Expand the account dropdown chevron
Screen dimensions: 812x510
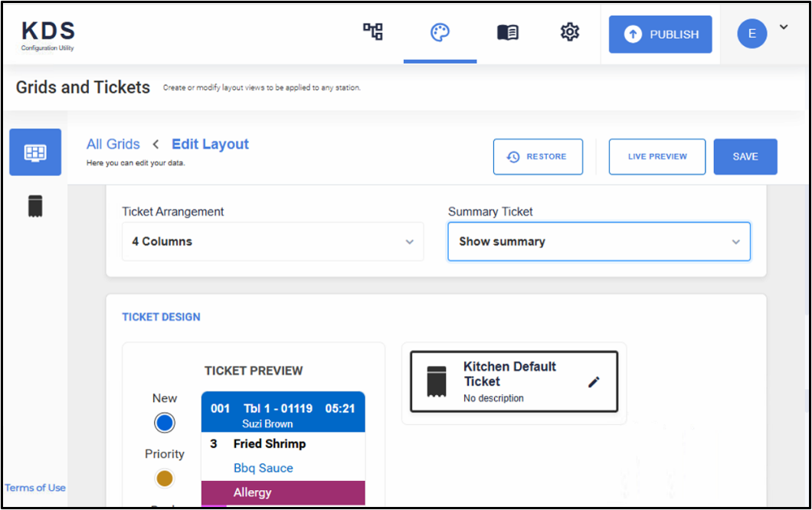784,27
